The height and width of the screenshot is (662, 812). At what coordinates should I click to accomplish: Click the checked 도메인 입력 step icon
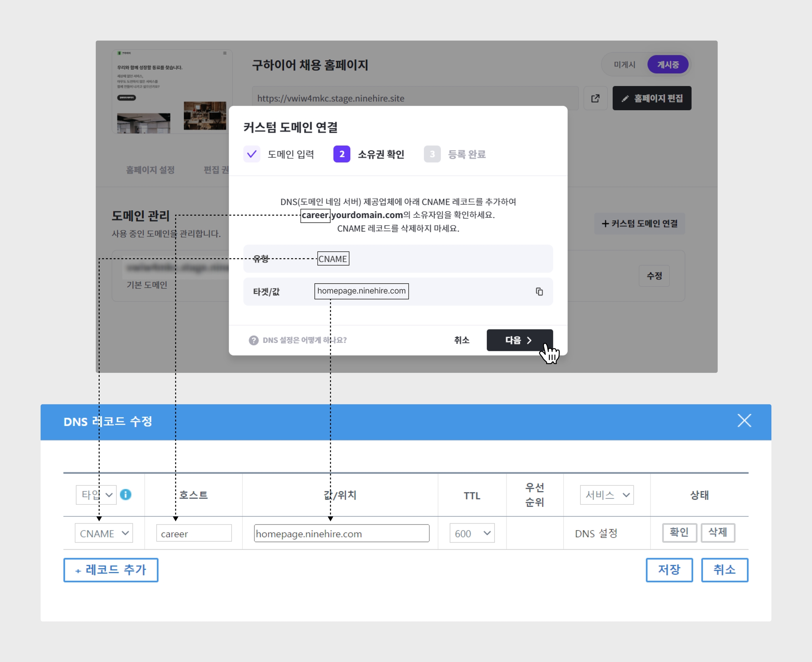252,154
